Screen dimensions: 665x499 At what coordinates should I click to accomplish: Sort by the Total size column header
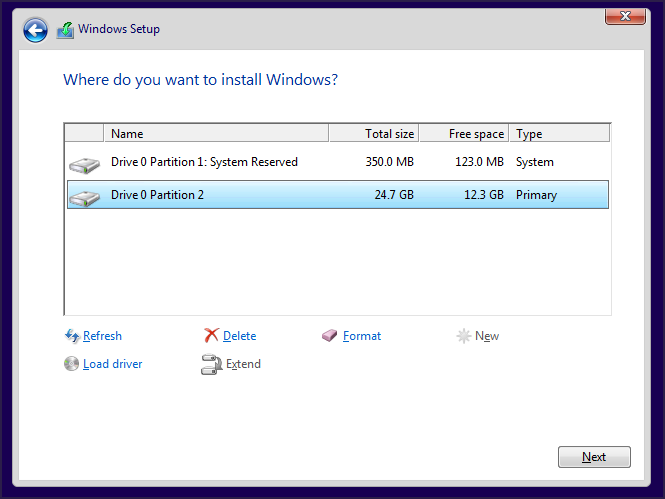374,134
